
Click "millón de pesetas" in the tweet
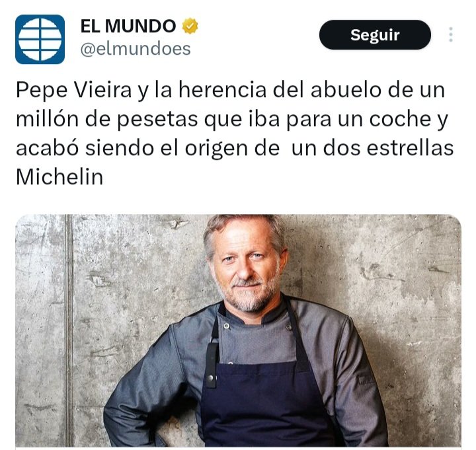pos(107,119)
